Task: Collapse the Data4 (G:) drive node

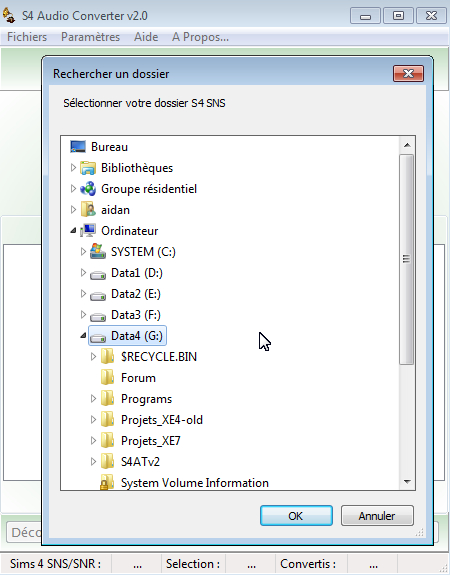Action: click(83, 336)
